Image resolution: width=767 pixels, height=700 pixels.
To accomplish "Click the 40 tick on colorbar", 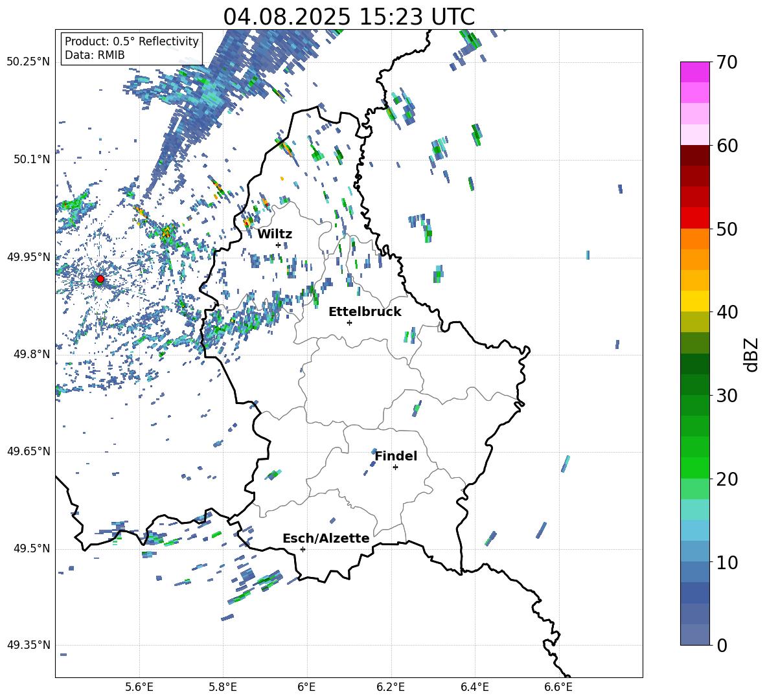I will (x=726, y=312).
